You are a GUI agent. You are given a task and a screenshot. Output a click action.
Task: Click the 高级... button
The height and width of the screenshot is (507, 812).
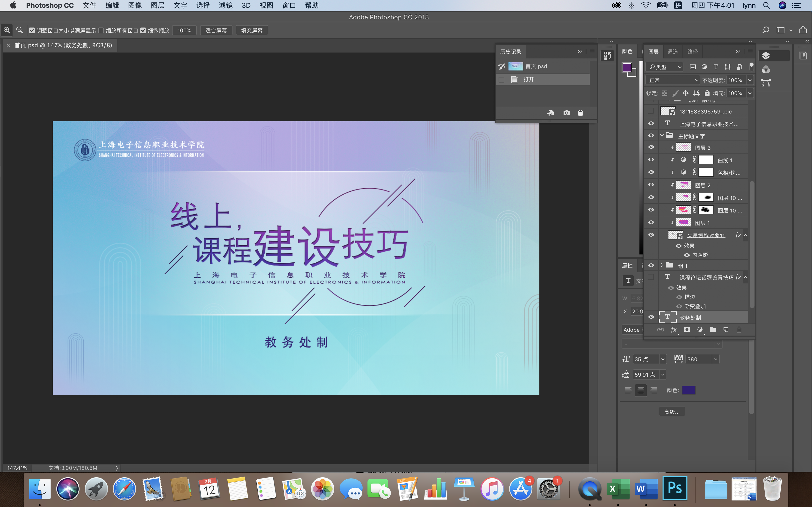pyautogui.click(x=672, y=412)
